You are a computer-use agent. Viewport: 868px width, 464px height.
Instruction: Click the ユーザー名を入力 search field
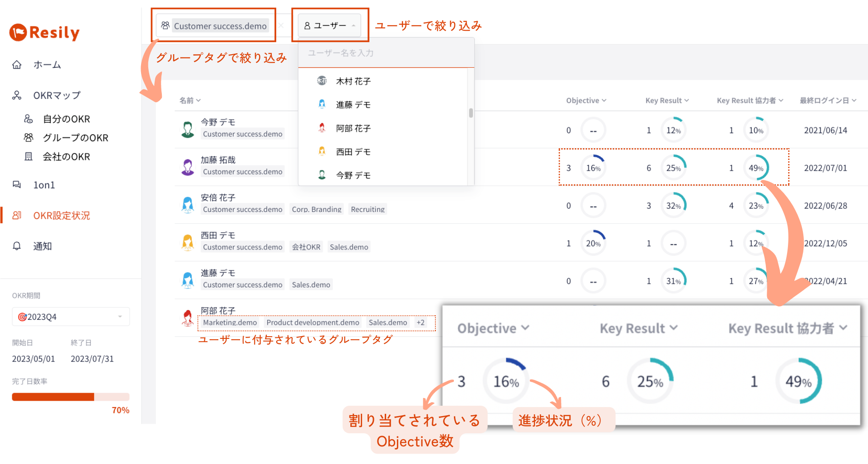tap(386, 53)
